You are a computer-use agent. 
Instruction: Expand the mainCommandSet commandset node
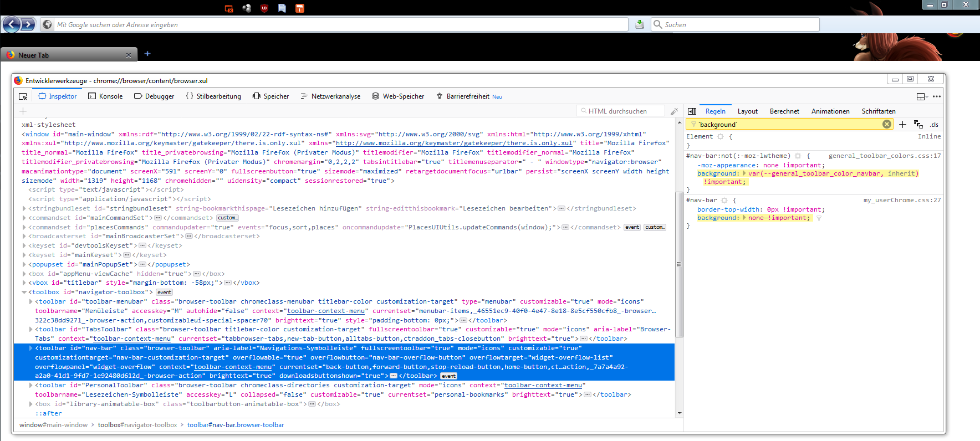[x=24, y=218]
